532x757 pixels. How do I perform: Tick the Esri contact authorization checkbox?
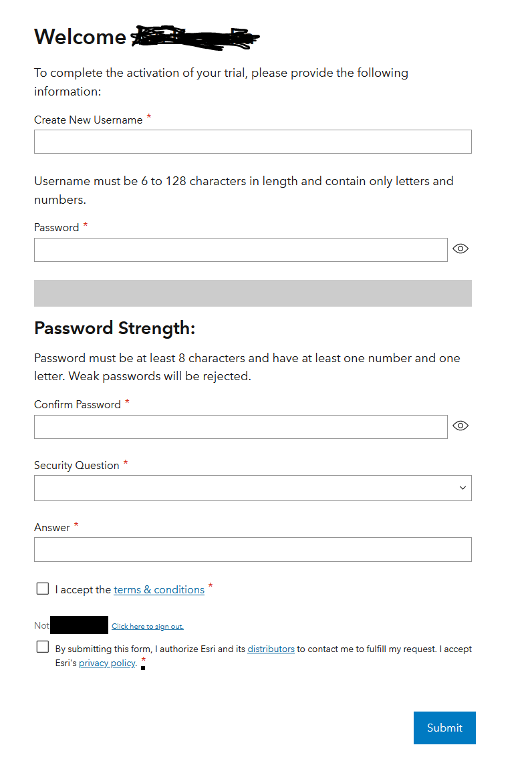[43, 647]
